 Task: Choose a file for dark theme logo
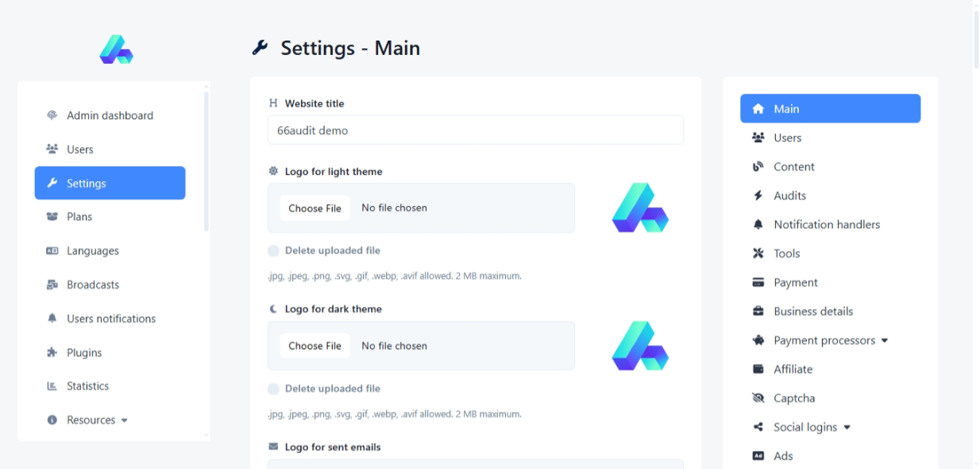[314, 347]
